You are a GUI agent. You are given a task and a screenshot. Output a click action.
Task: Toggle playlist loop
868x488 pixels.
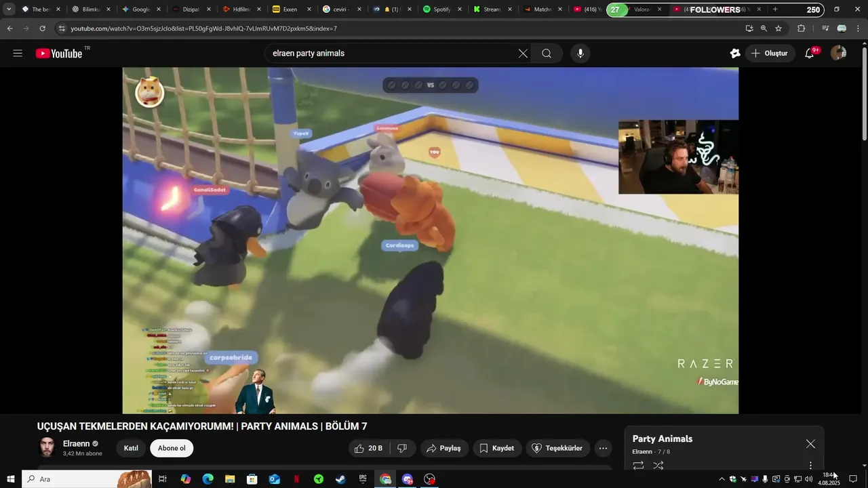638,466
